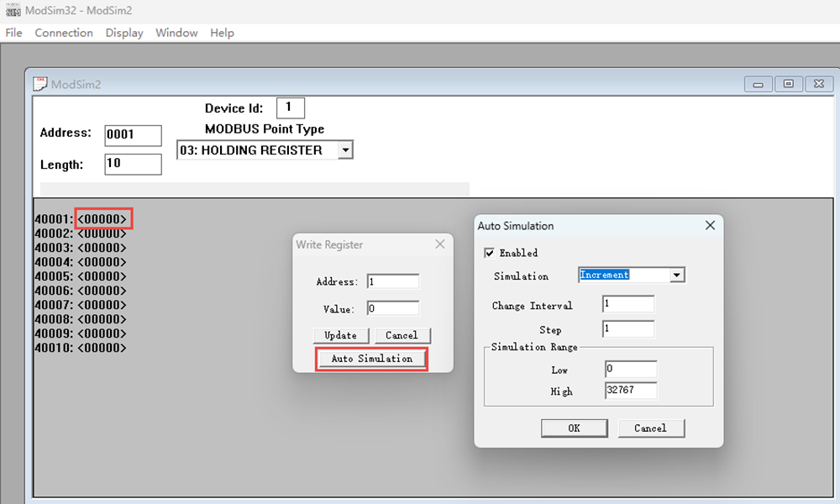Click the ModSim2 document icon

(x=40, y=84)
